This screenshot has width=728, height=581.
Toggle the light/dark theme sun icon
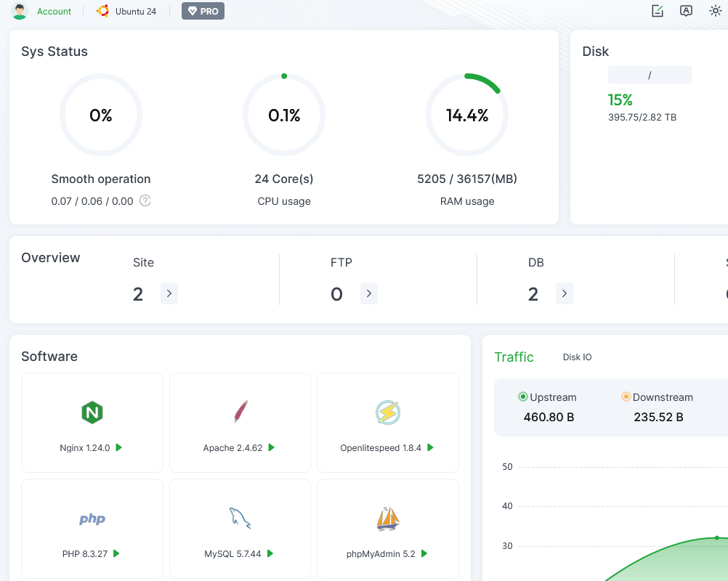point(716,11)
